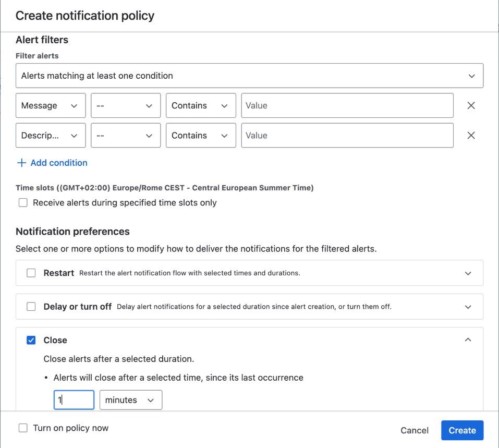499x448 pixels.
Task: Add another filter condition
Action: point(52,163)
